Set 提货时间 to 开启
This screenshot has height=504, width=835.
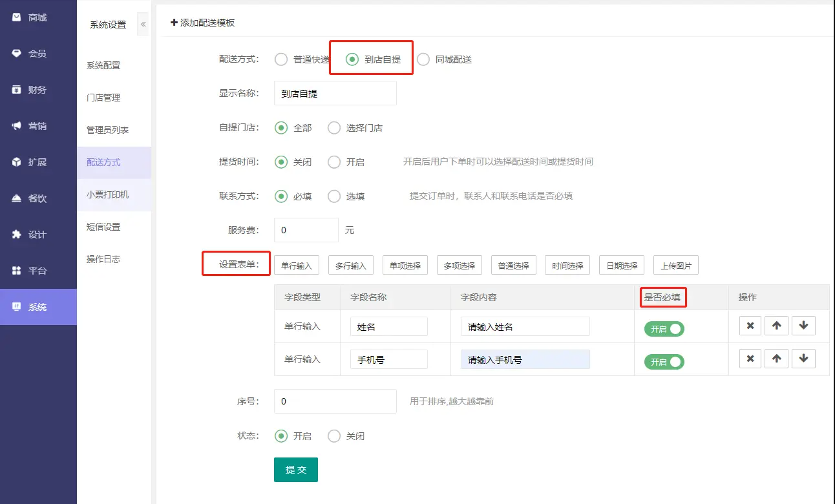[334, 162]
